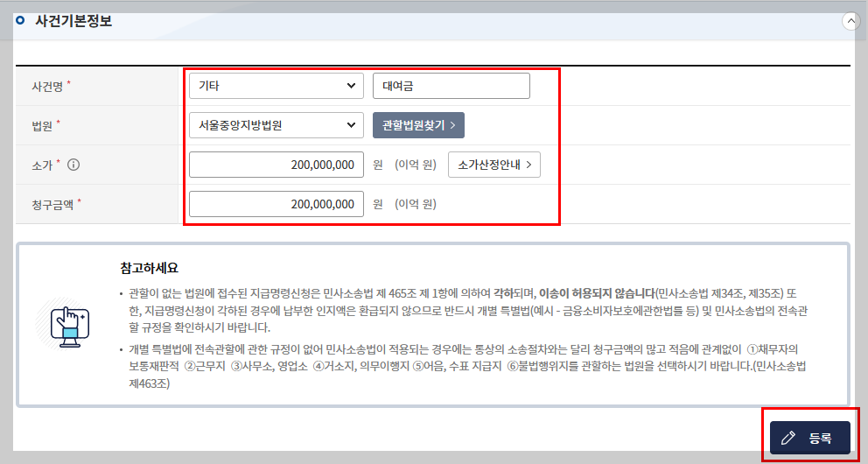The height and width of the screenshot is (464, 868).
Task: Open the 사건명 dropdown showing 기타
Action: click(276, 86)
